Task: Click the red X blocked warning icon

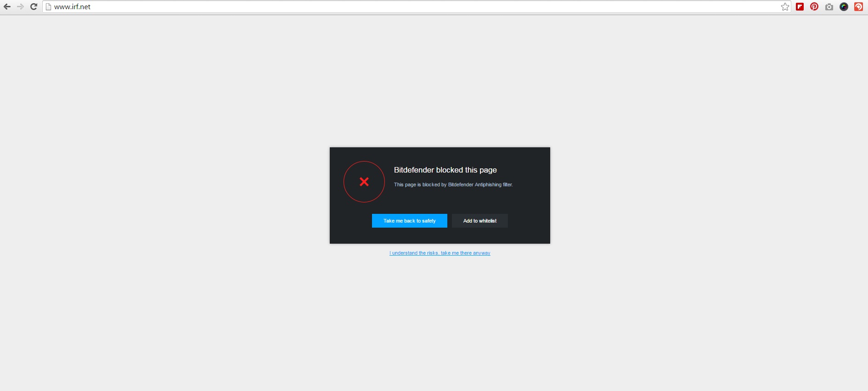Action: pyautogui.click(x=364, y=182)
